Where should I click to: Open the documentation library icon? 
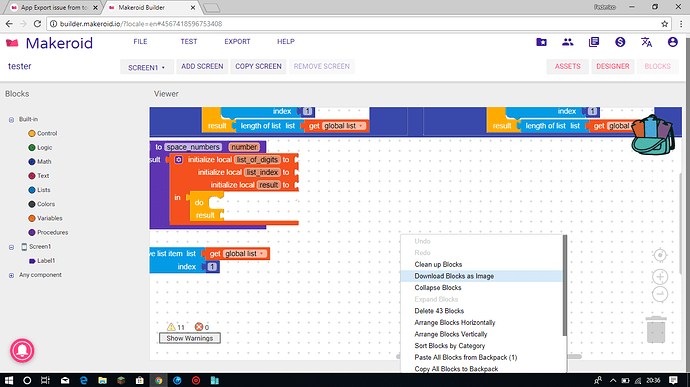click(x=594, y=42)
